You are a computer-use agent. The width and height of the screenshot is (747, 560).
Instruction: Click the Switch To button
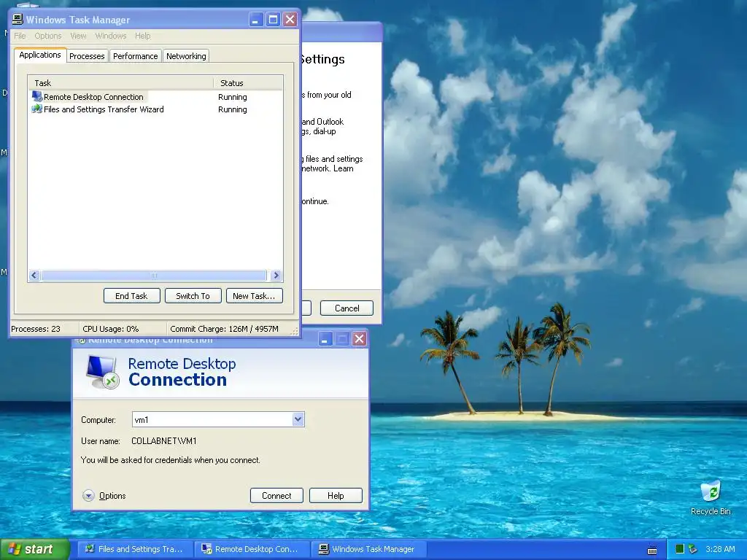[x=193, y=296]
